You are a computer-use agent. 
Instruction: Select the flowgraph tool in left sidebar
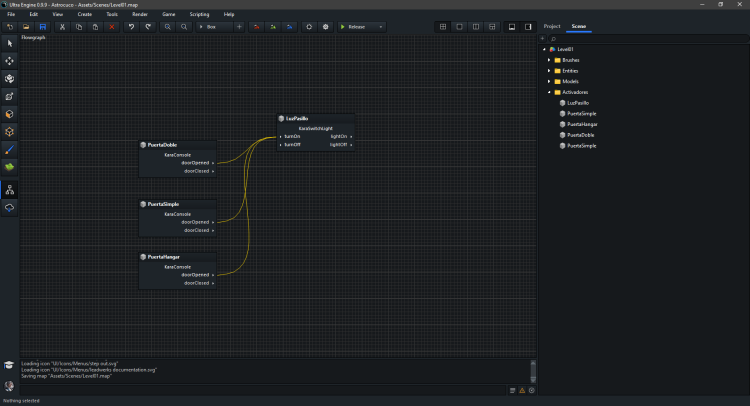(10, 189)
